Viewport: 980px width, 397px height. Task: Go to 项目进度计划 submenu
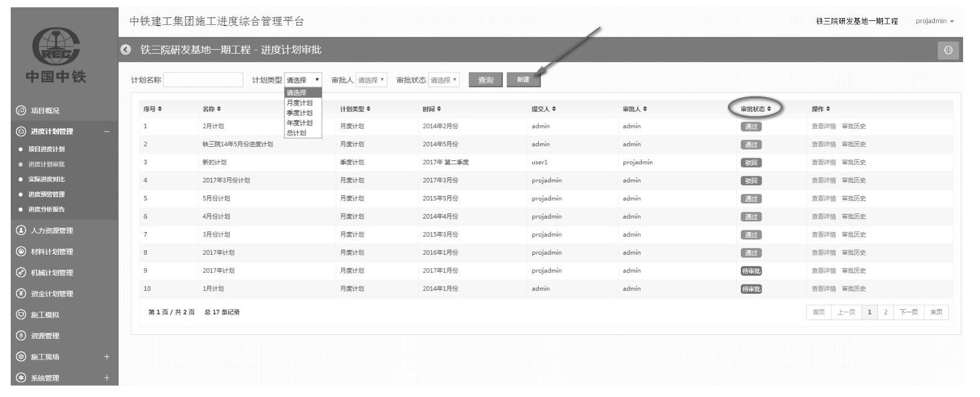(47, 149)
